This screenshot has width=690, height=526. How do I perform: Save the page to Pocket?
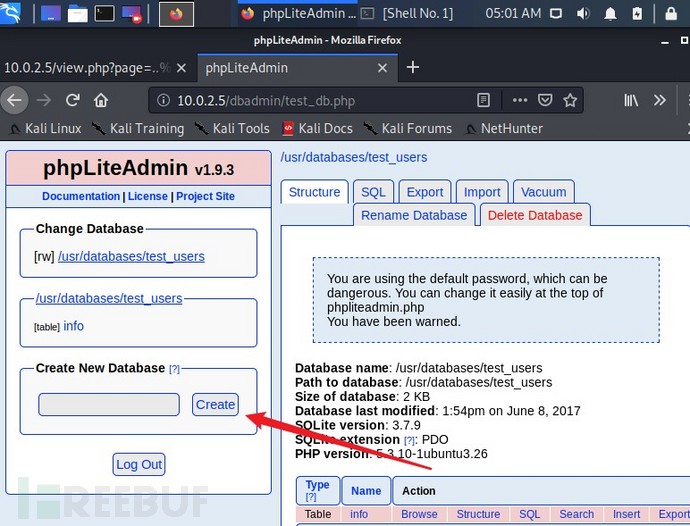pyautogui.click(x=545, y=100)
